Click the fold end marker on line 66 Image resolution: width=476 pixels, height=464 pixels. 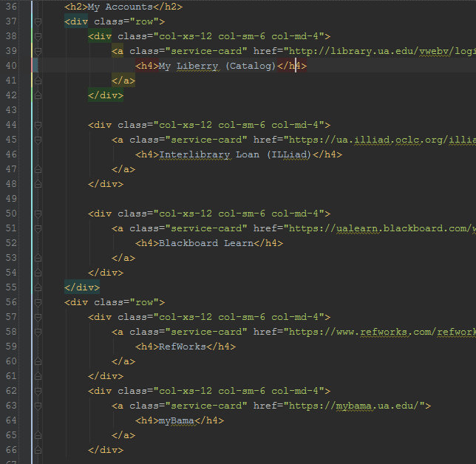[x=38, y=450]
